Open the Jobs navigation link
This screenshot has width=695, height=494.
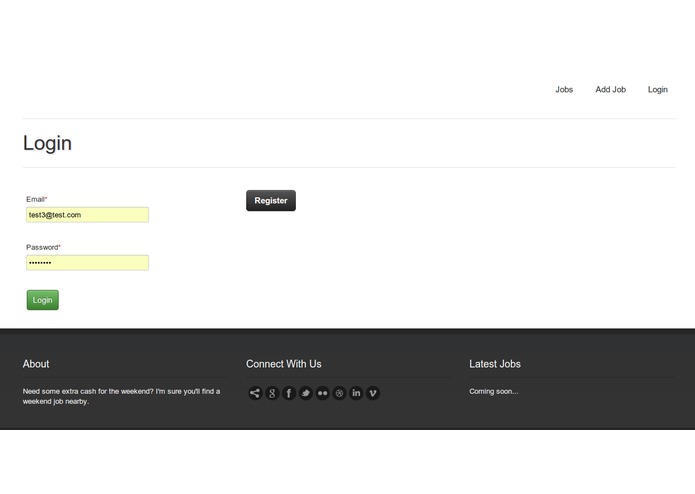pos(564,89)
